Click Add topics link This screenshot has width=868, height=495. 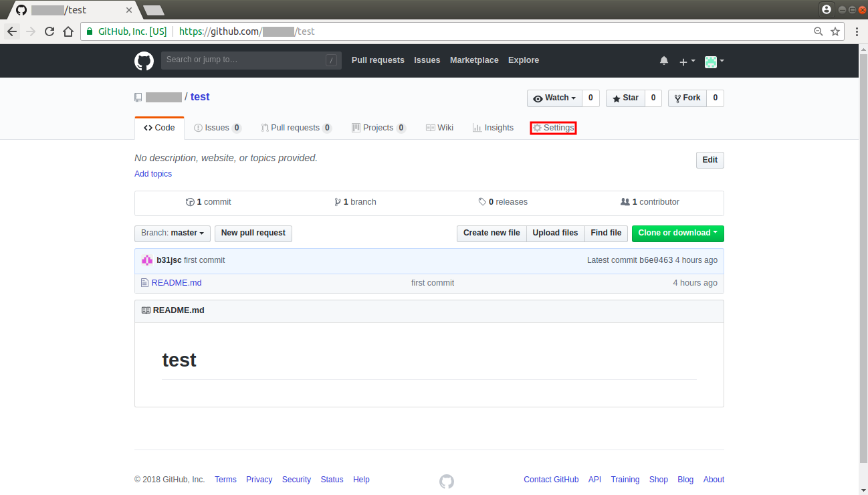(x=153, y=174)
